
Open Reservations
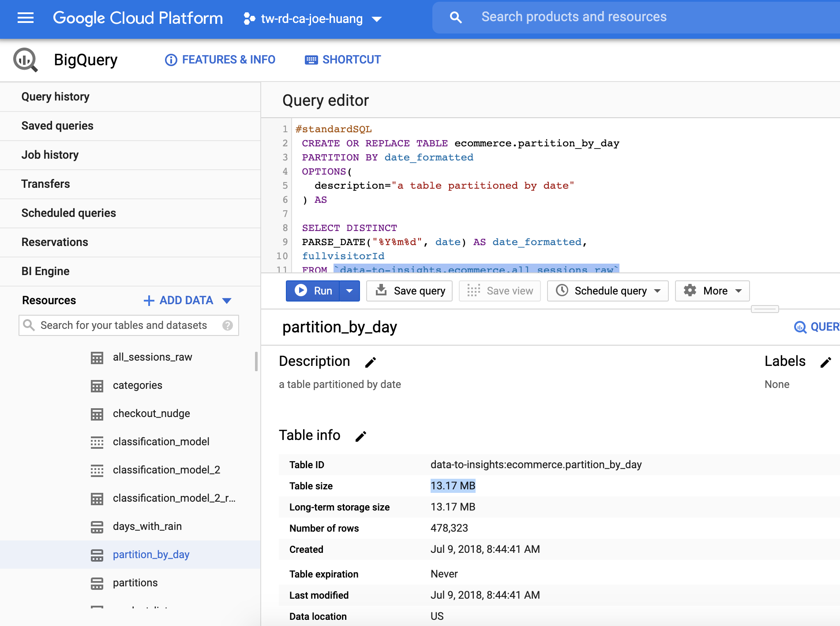point(130,242)
